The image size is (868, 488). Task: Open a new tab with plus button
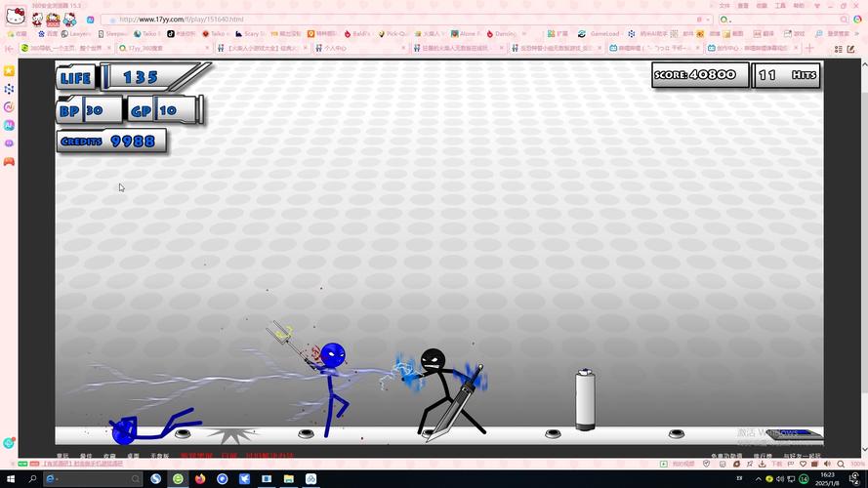(809, 48)
